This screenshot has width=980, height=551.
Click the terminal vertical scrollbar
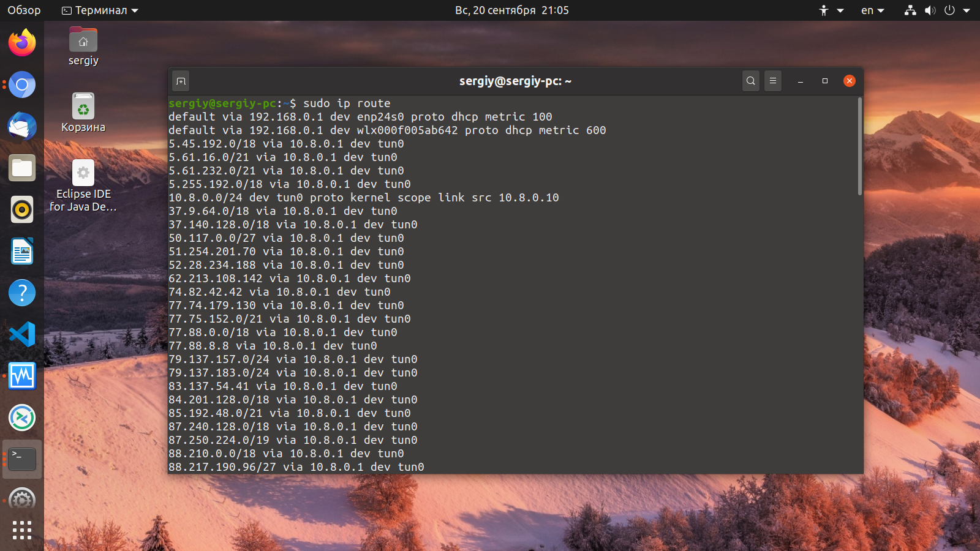[860, 147]
